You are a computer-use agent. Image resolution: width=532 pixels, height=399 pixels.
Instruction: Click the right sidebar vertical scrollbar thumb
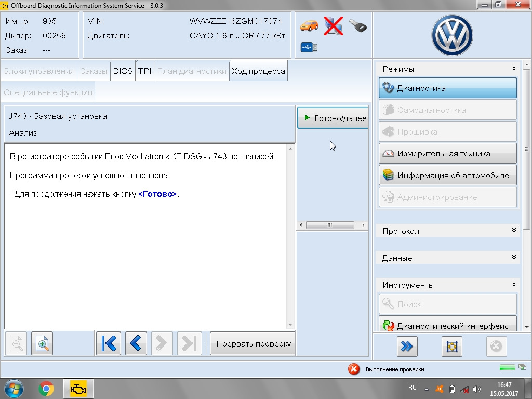pyautogui.click(x=526, y=149)
